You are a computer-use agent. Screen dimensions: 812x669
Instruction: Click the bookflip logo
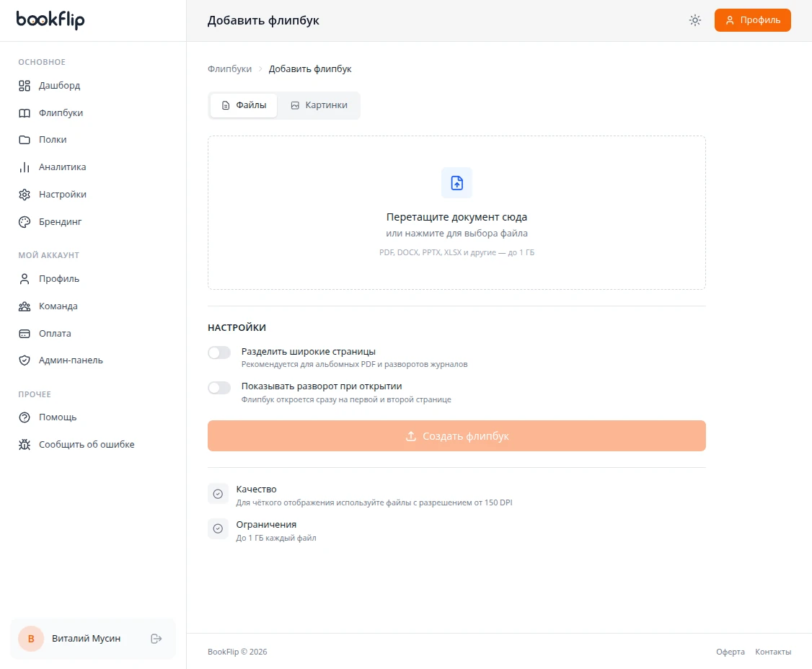[50, 19]
